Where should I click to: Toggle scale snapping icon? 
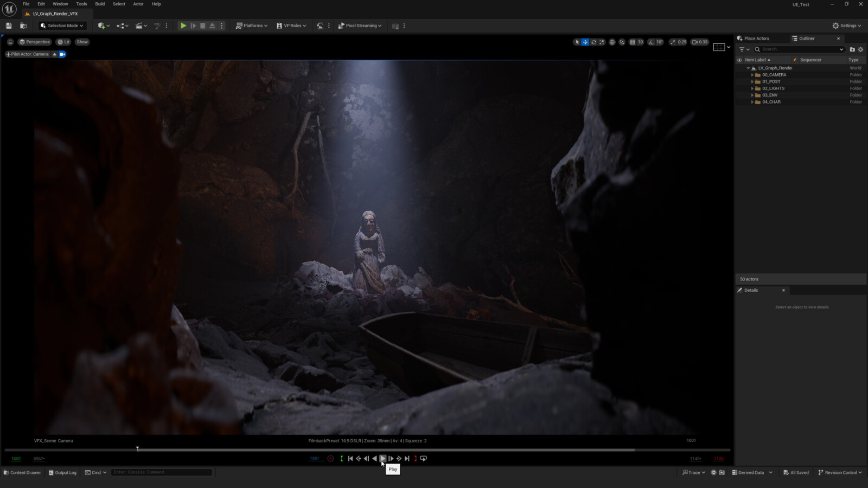click(x=673, y=42)
